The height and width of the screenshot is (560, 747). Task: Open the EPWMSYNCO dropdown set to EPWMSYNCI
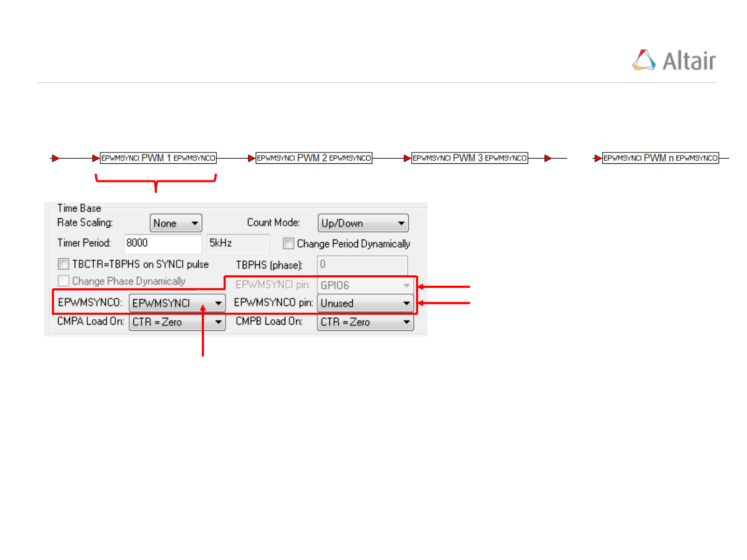point(177,303)
